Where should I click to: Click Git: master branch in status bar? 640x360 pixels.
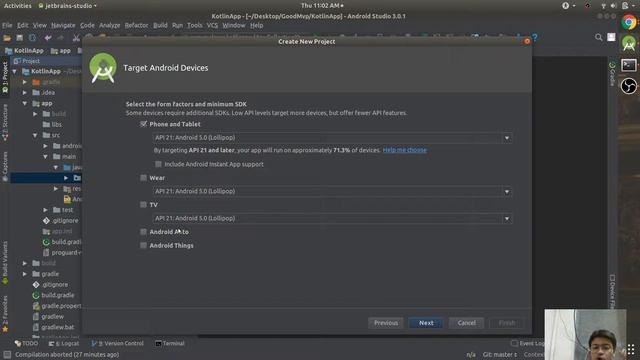click(x=500, y=355)
